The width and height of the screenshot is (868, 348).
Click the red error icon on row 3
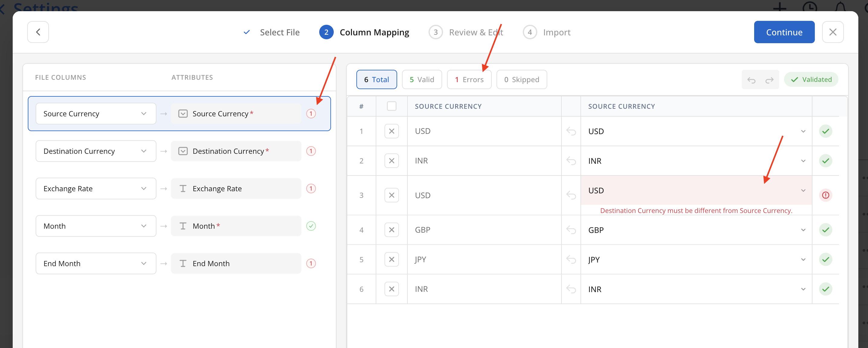pos(825,195)
